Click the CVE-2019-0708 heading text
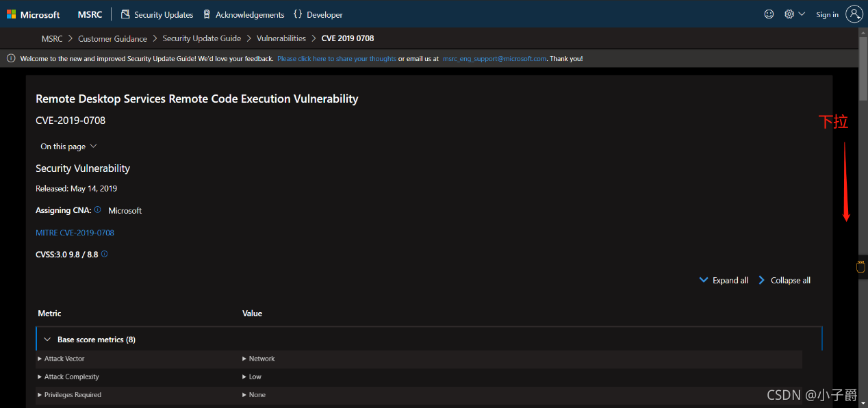 point(71,120)
